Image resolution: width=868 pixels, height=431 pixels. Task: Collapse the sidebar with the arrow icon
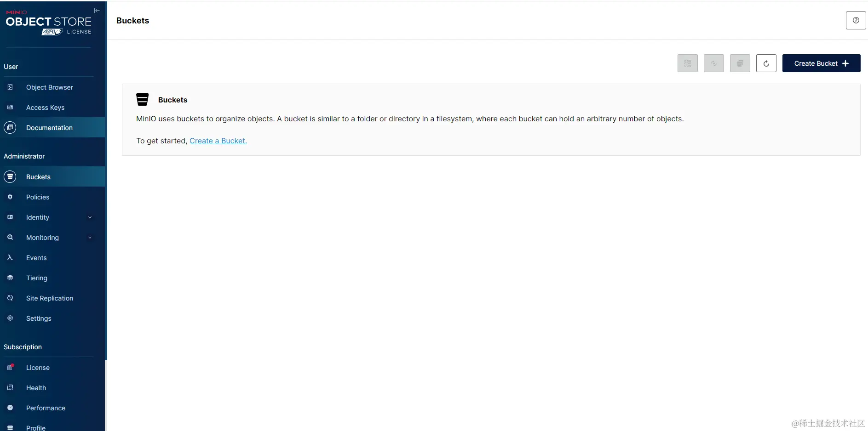(x=97, y=11)
